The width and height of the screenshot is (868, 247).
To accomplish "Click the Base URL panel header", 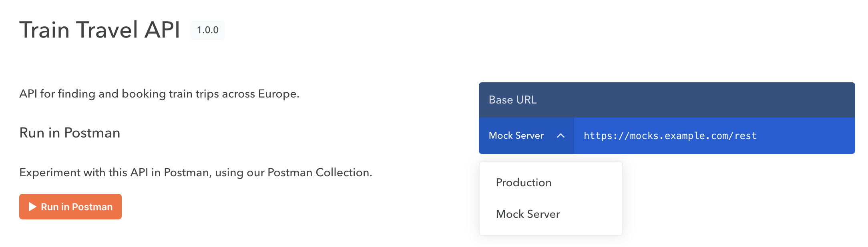I will [x=667, y=100].
